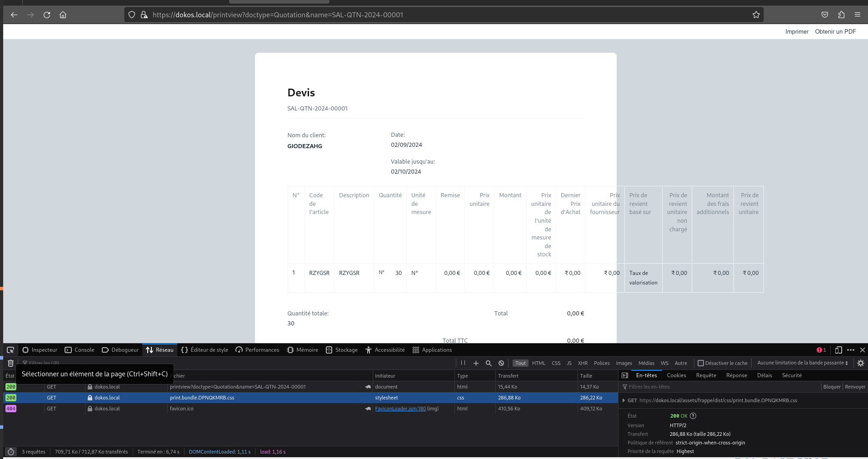Filter requests by Polices
This screenshot has width=868, height=459.
(602, 363)
